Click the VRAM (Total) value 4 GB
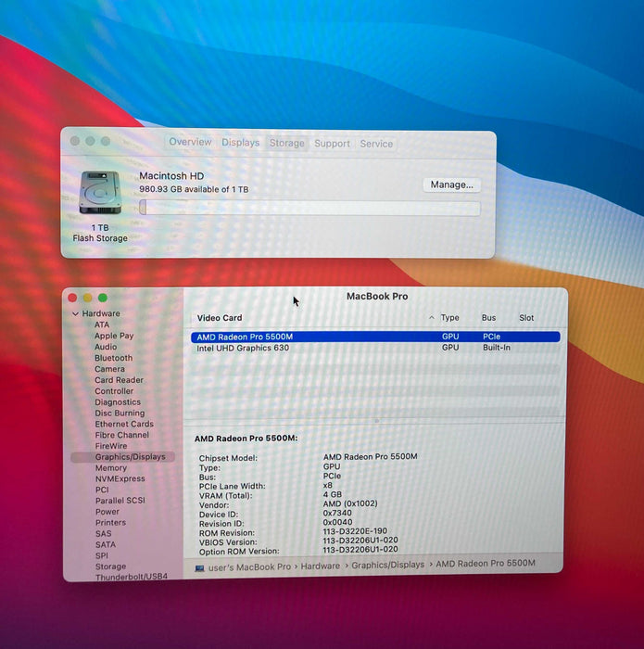This screenshot has width=644, height=649. (x=333, y=494)
